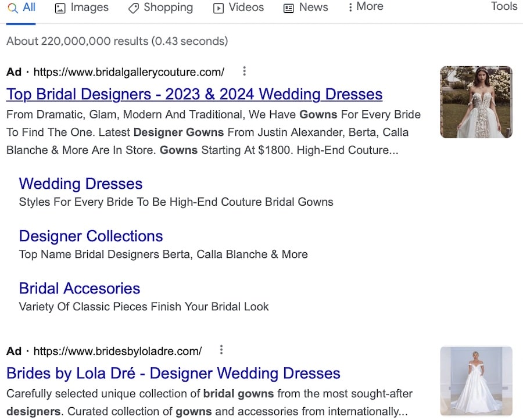Click the Videos play icon

click(x=218, y=8)
